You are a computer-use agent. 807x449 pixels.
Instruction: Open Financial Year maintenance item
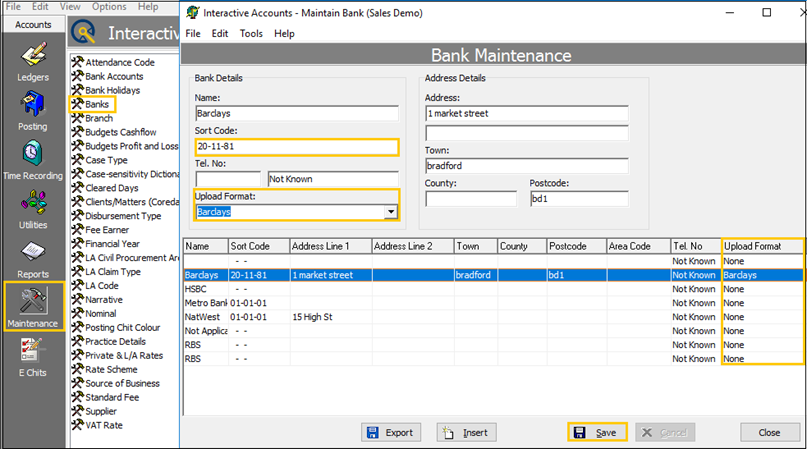(112, 244)
